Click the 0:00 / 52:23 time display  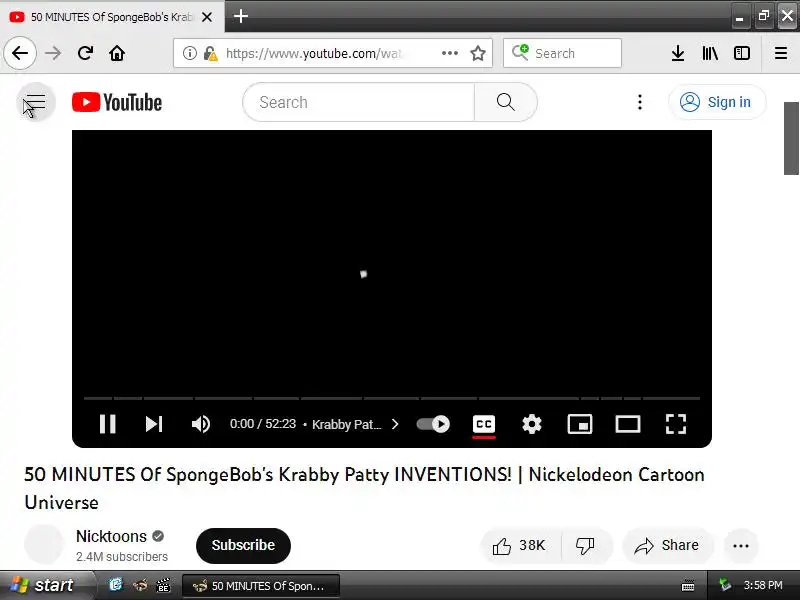[x=263, y=424]
